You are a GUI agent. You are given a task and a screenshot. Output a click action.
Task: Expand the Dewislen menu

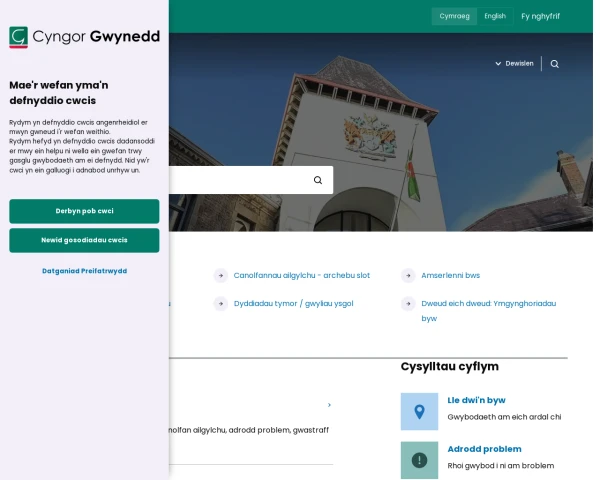[x=514, y=64]
